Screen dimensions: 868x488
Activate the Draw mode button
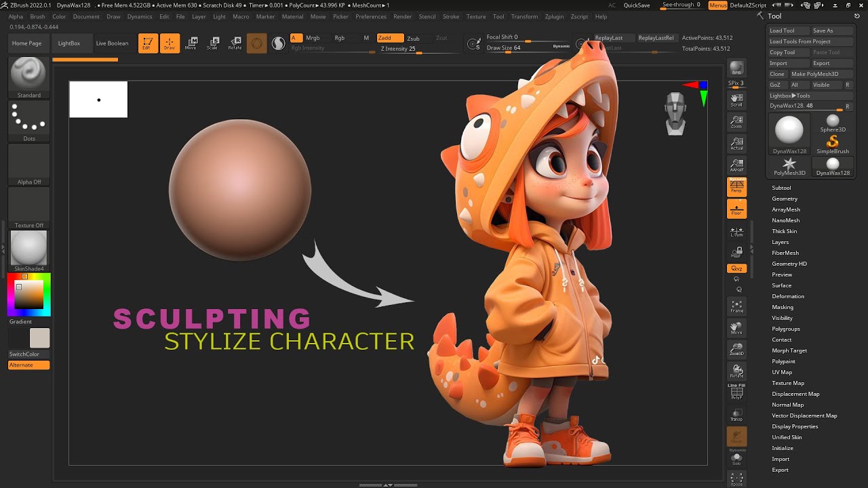point(170,43)
